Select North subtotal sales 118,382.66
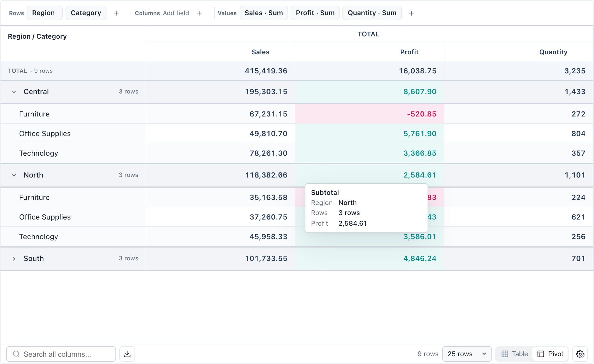 (x=221, y=175)
